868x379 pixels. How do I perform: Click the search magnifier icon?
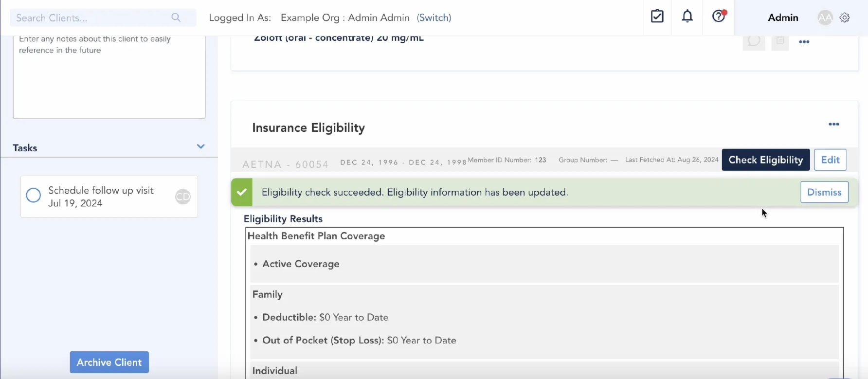(176, 18)
